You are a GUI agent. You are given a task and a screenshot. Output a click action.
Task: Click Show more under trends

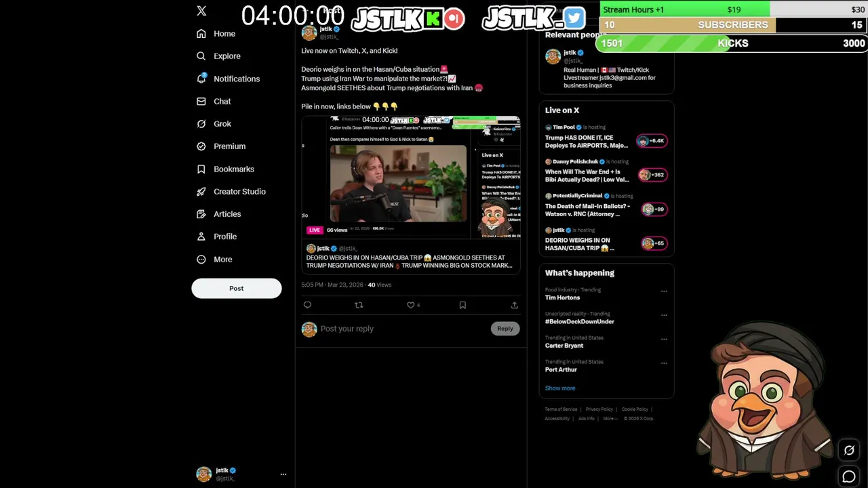560,388
